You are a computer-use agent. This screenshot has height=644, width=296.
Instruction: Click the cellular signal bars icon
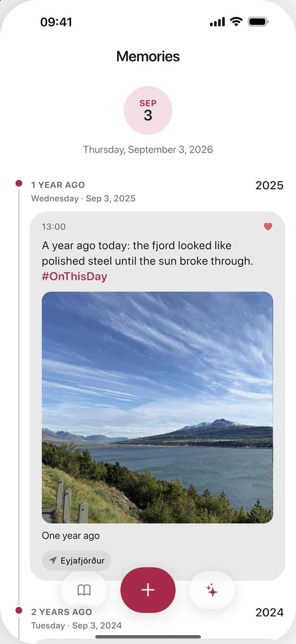218,22
